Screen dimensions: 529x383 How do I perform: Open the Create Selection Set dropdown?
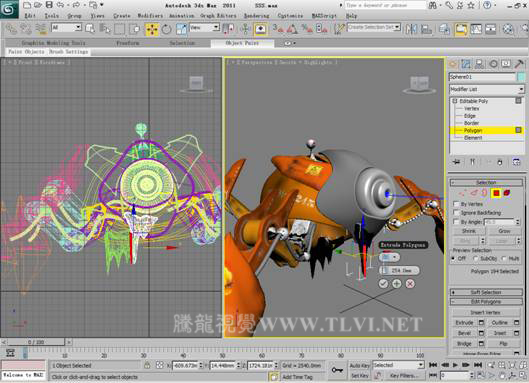pos(374,27)
